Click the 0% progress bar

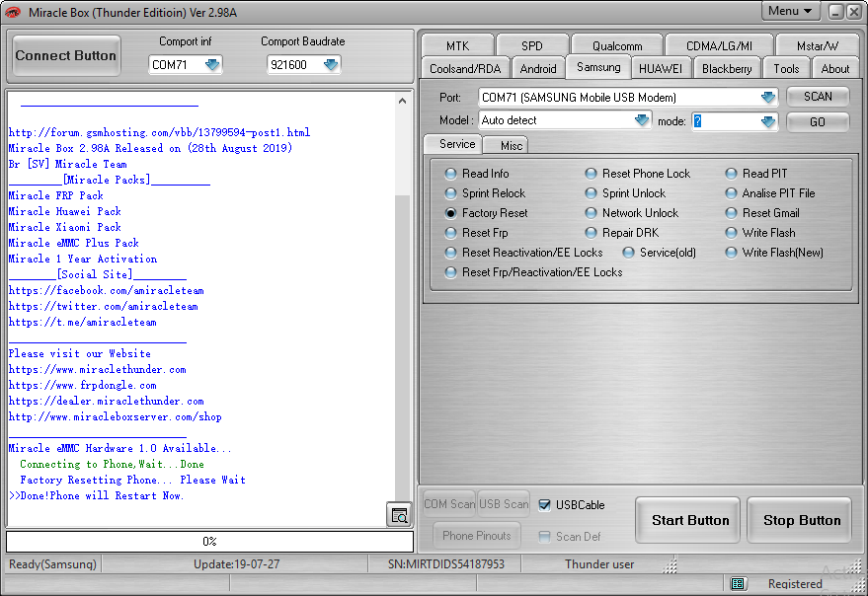pos(209,541)
